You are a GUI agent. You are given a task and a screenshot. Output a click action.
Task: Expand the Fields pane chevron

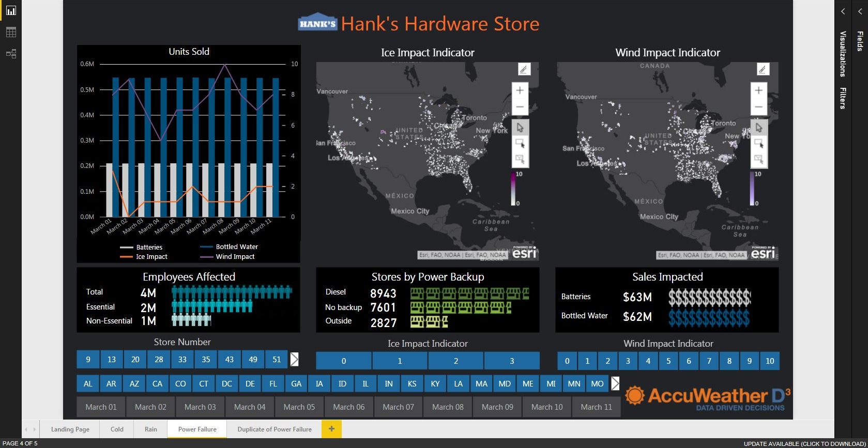860,11
